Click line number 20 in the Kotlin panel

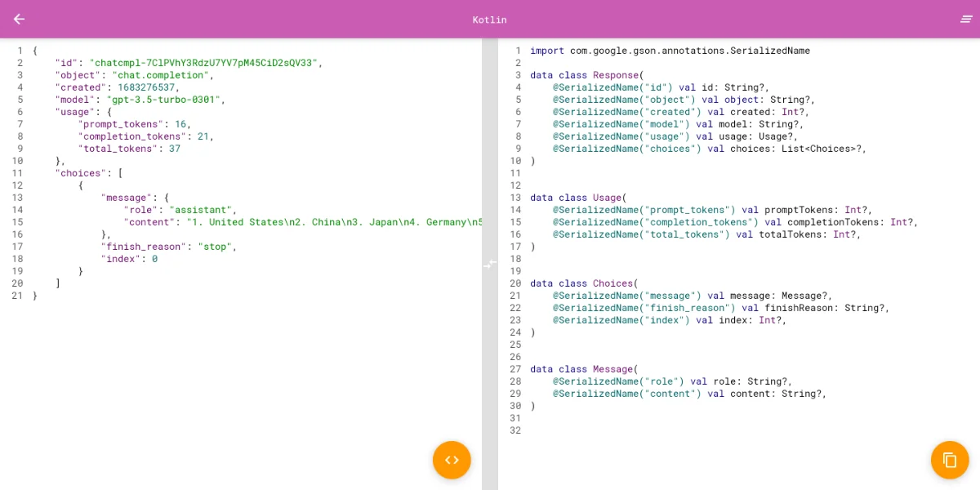coord(517,283)
